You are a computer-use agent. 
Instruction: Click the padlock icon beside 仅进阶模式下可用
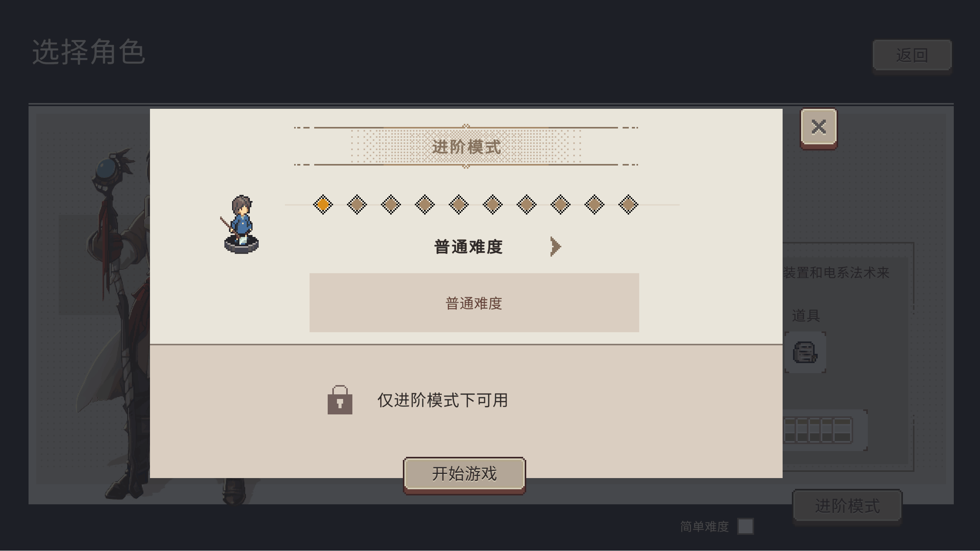point(340,400)
